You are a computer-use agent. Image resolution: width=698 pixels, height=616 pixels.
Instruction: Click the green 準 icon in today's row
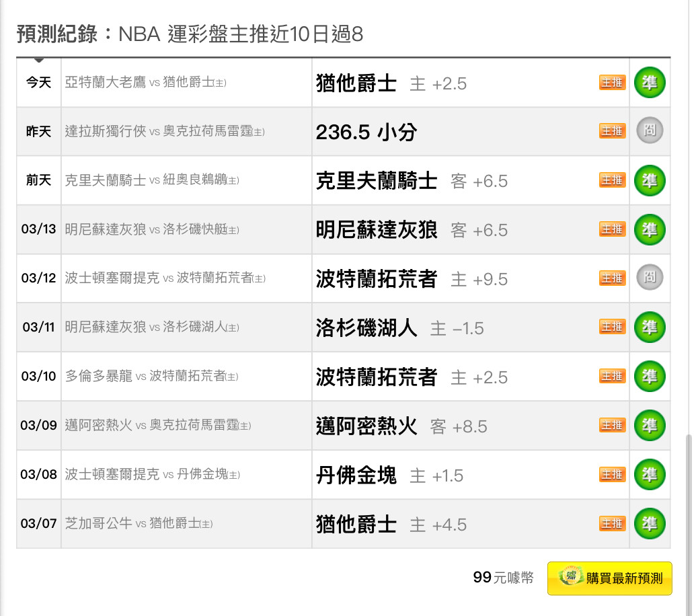tap(650, 82)
